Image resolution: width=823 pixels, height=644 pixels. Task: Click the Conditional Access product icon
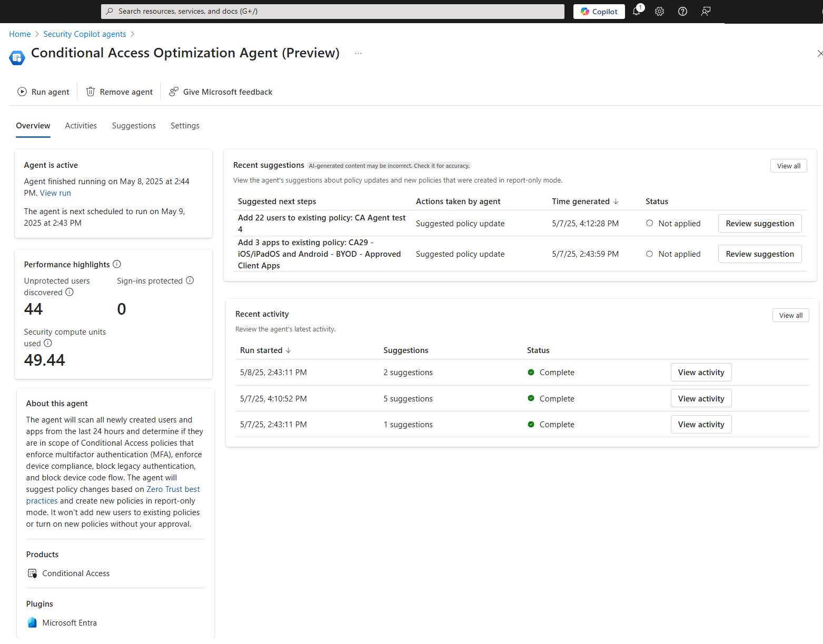click(x=32, y=573)
